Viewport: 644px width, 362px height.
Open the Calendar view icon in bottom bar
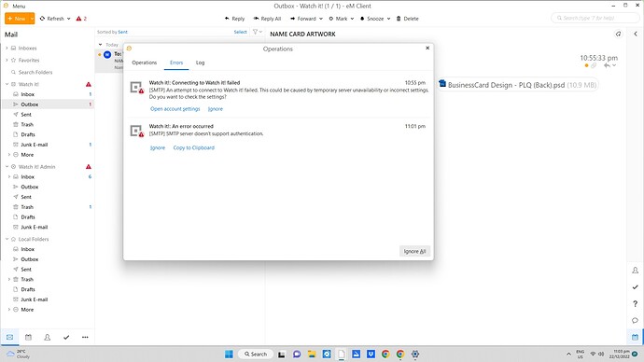[x=28, y=337]
